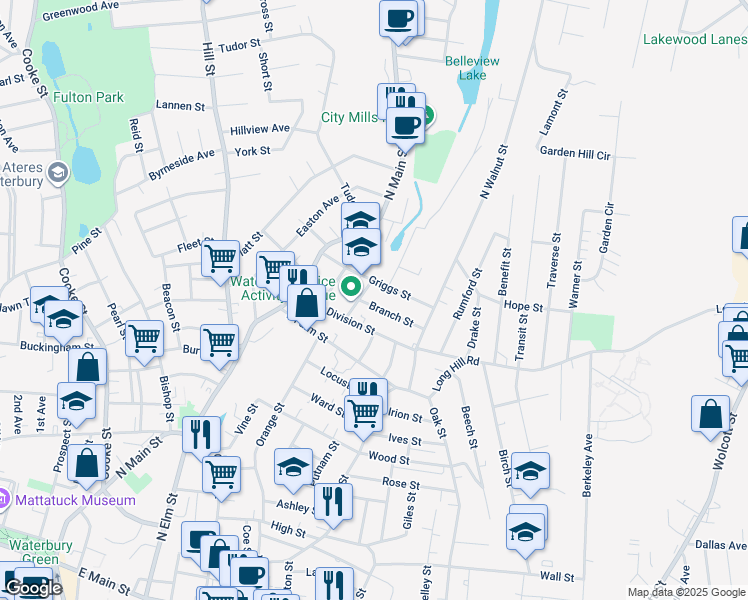Select the shopping cart marker near Pearl St
748x600 pixels.
(x=145, y=339)
